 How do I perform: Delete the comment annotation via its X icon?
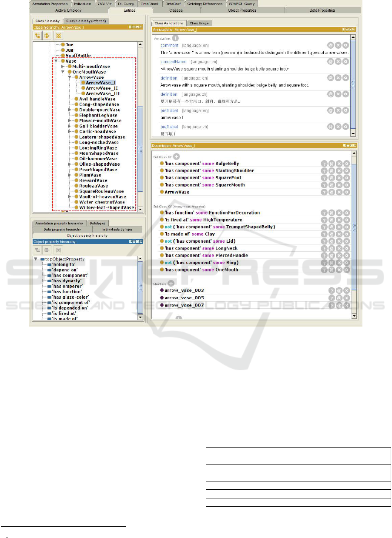338,45
